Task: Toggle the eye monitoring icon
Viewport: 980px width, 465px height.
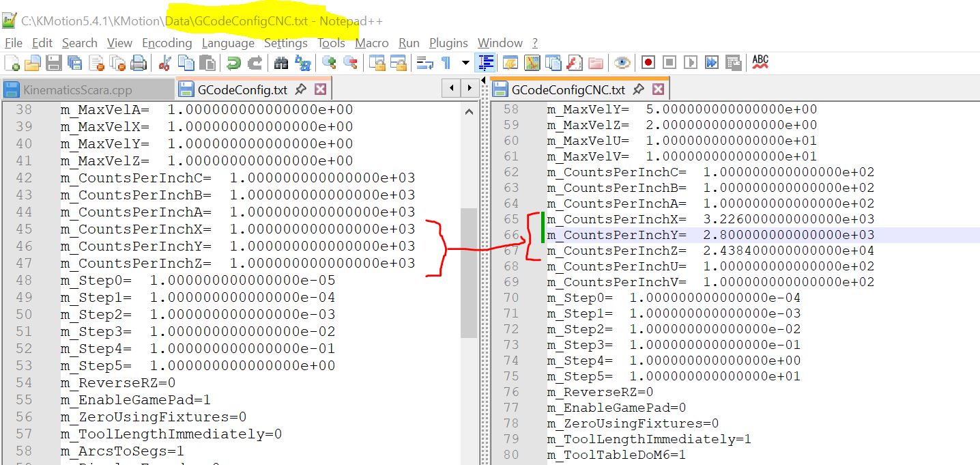Action: [621, 63]
